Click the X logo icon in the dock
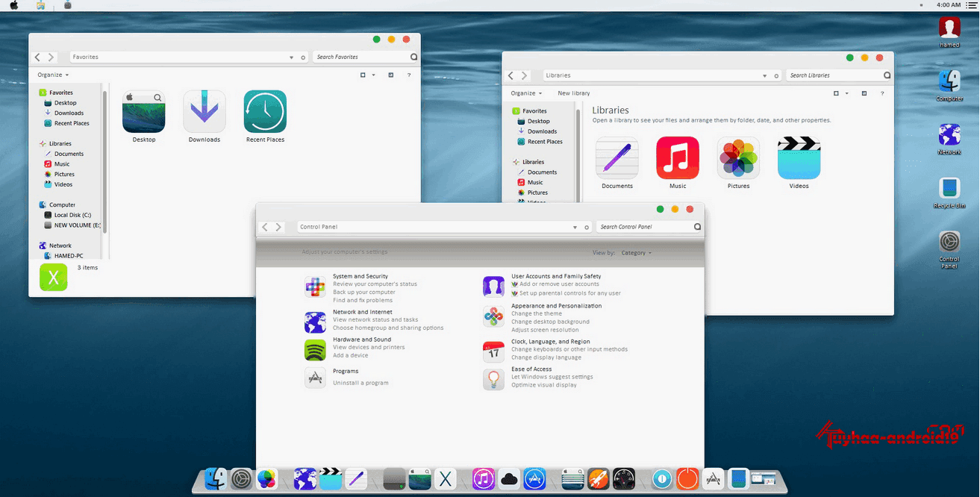The image size is (980, 497). [446, 478]
